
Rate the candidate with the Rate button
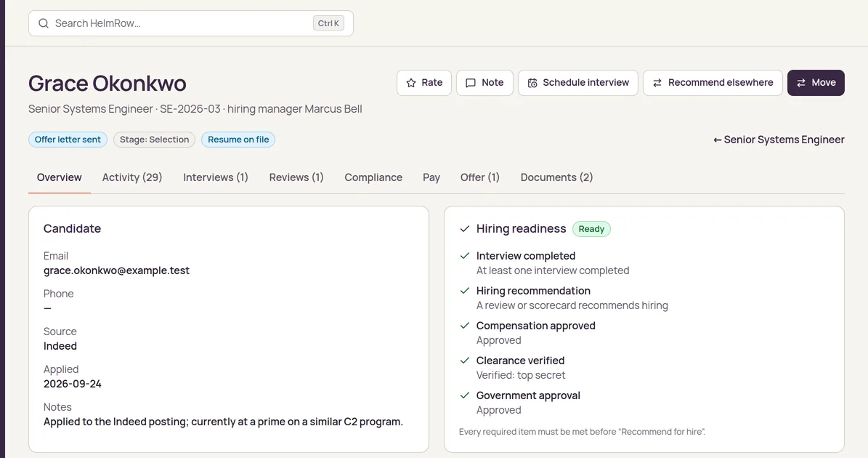pyautogui.click(x=424, y=83)
